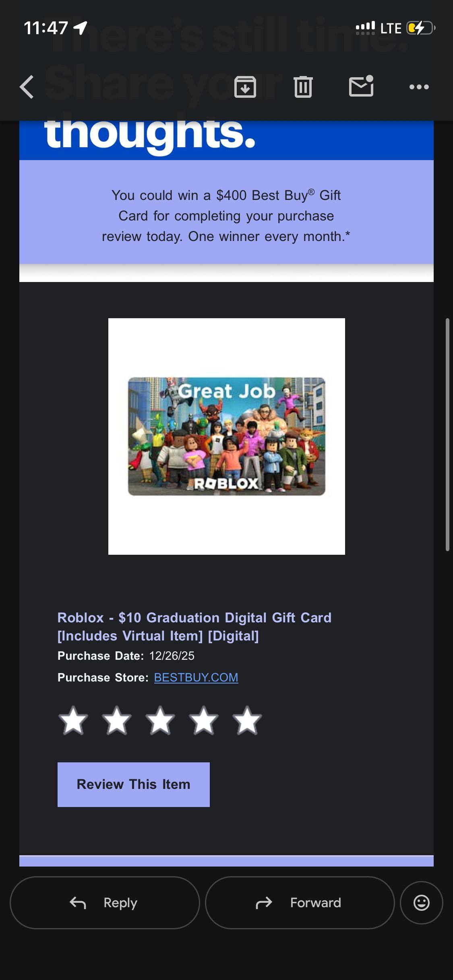Mark email as unread
The image size is (453, 980).
click(x=361, y=86)
